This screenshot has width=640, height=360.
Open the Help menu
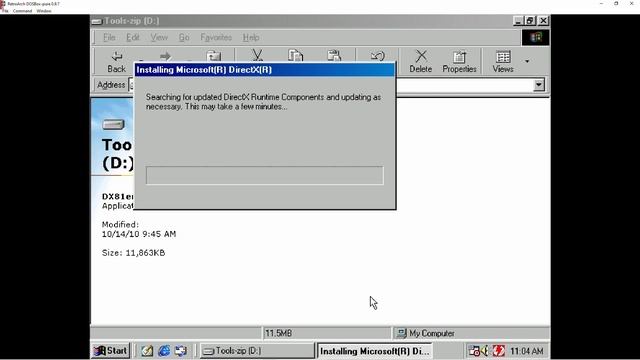(x=251, y=38)
